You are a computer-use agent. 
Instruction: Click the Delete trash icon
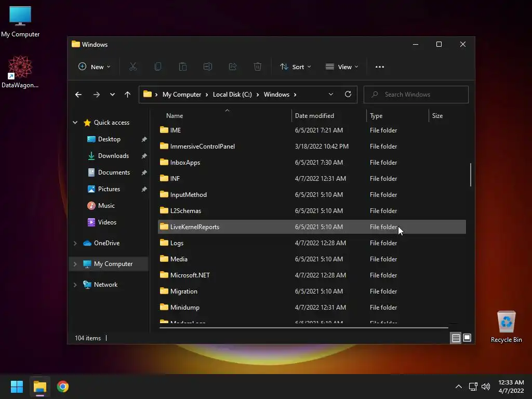point(258,67)
